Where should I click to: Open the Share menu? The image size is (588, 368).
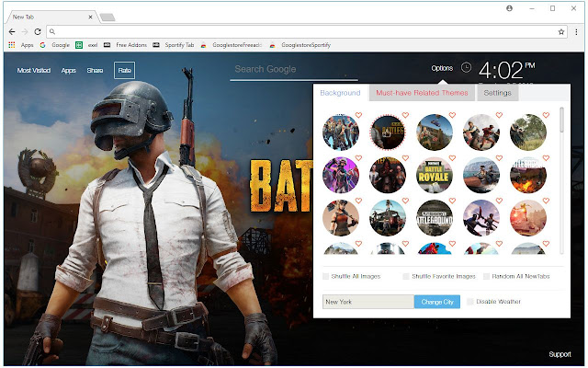95,70
